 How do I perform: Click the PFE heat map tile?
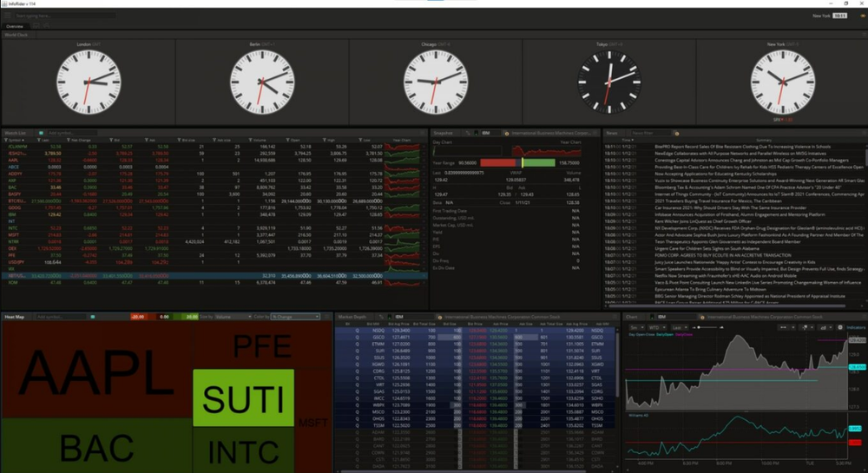262,345
